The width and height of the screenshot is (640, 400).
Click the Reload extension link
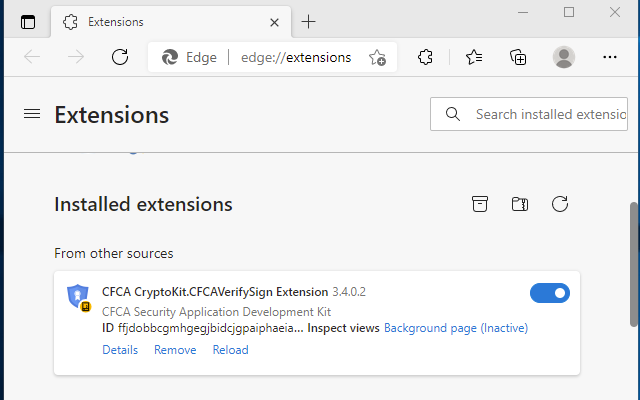coord(230,350)
